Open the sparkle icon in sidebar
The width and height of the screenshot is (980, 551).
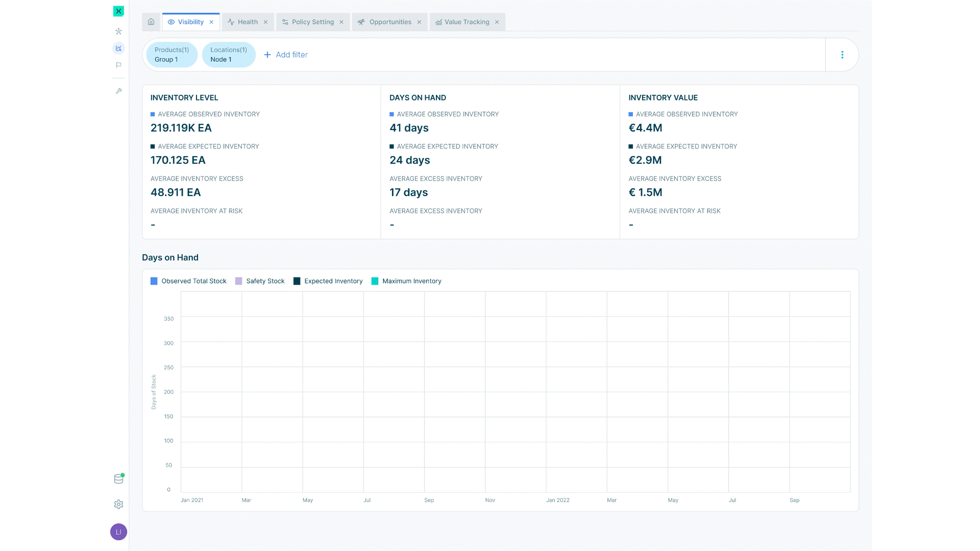coord(118,31)
